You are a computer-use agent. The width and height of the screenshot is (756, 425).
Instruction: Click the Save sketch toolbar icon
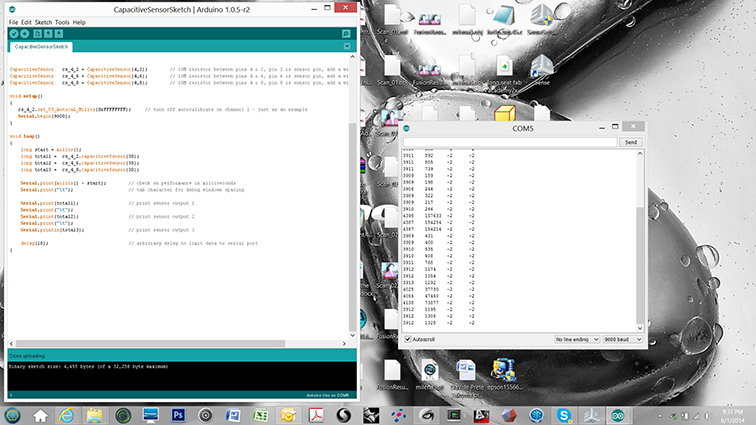pos(59,33)
